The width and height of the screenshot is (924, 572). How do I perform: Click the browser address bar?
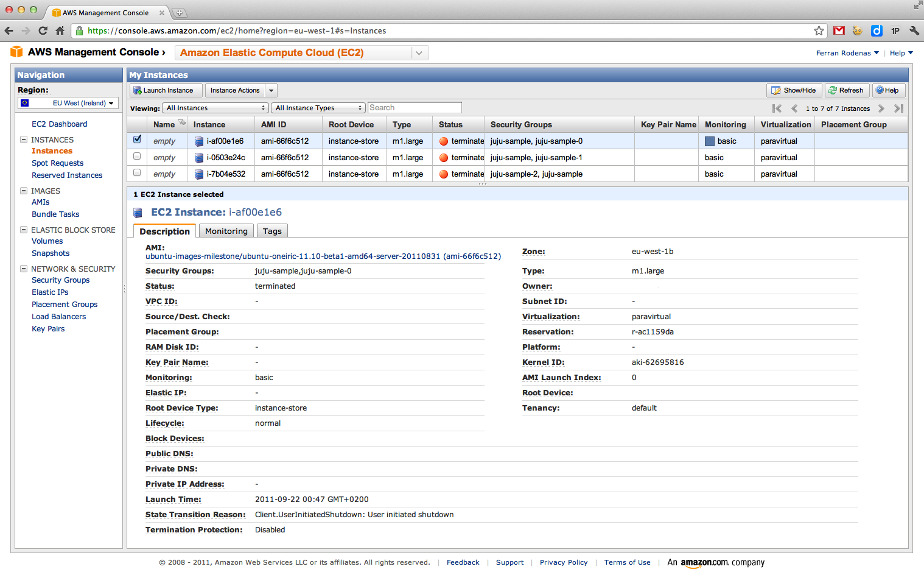click(449, 30)
